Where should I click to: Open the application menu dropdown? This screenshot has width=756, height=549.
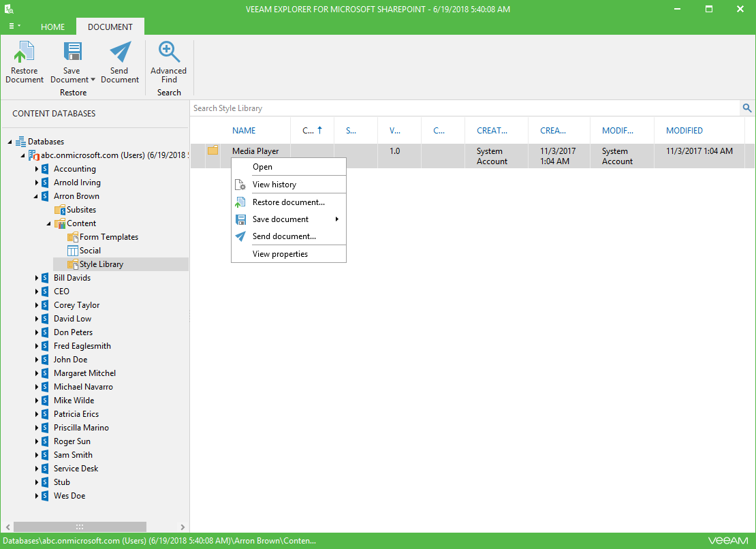14,26
